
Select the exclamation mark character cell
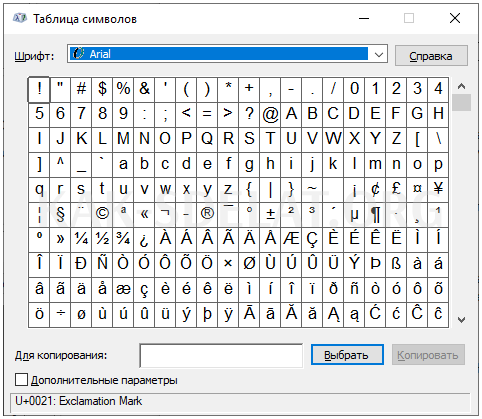point(39,89)
